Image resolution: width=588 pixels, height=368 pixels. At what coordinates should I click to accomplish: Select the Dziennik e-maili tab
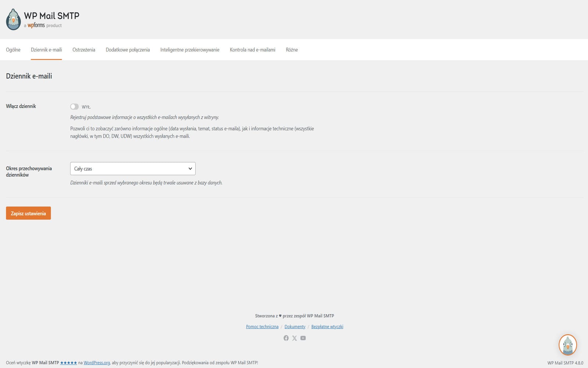click(x=46, y=50)
